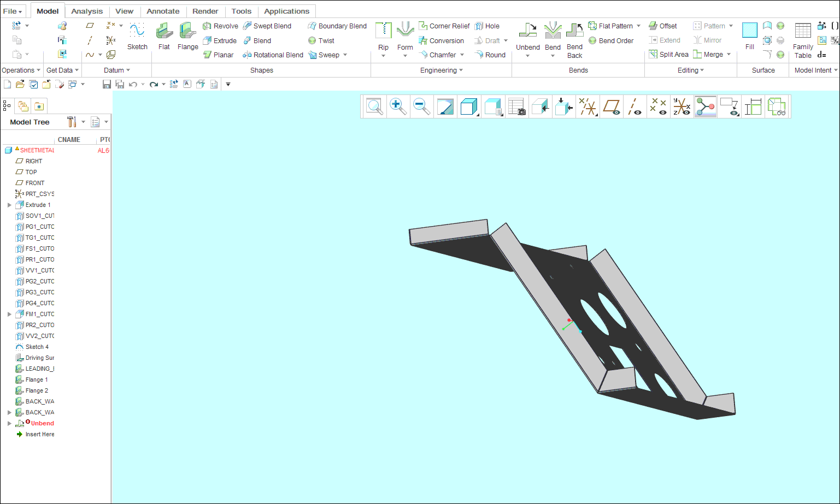The image size is (840, 504).
Task: Select the Revolve tool
Action: click(220, 26)
